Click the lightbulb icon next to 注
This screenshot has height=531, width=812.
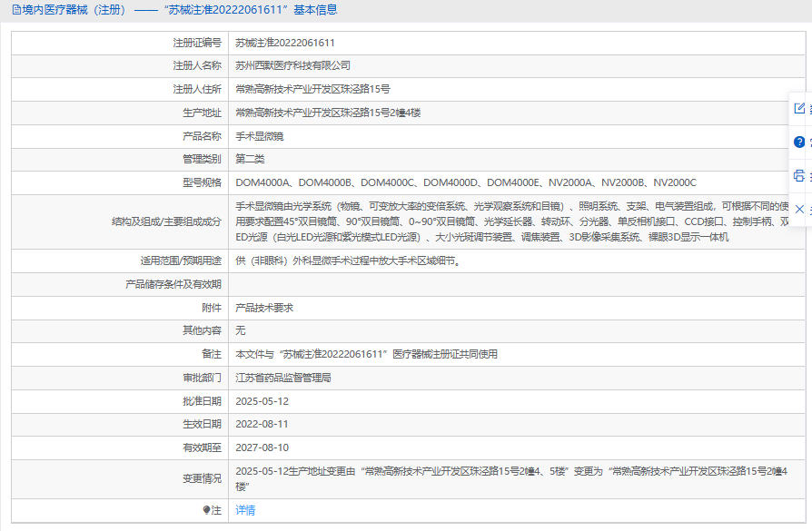[206, 510]
